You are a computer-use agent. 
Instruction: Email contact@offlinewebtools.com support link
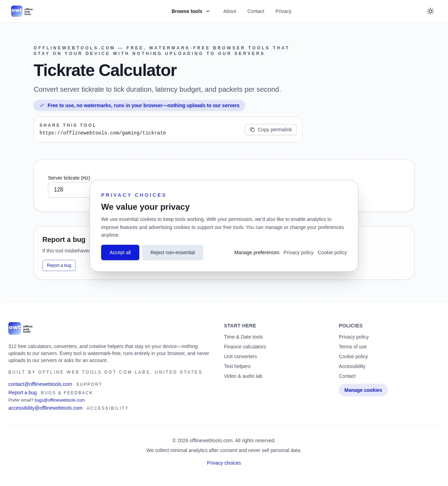pos(40,384)
